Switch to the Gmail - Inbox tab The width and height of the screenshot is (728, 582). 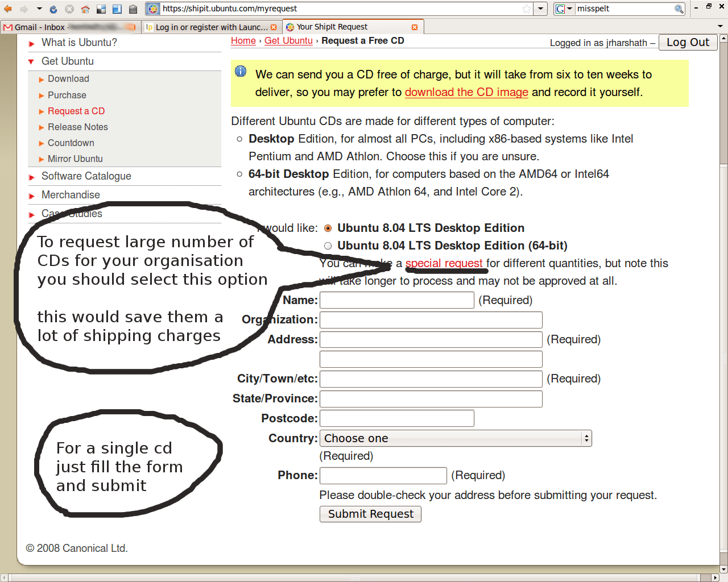coord(71,27)
